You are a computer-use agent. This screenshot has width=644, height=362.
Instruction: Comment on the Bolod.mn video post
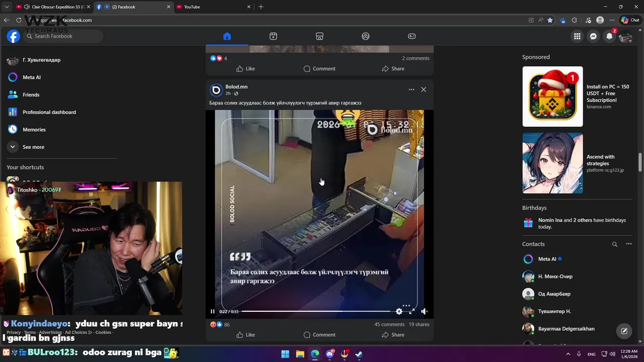[x=319, y=335]
